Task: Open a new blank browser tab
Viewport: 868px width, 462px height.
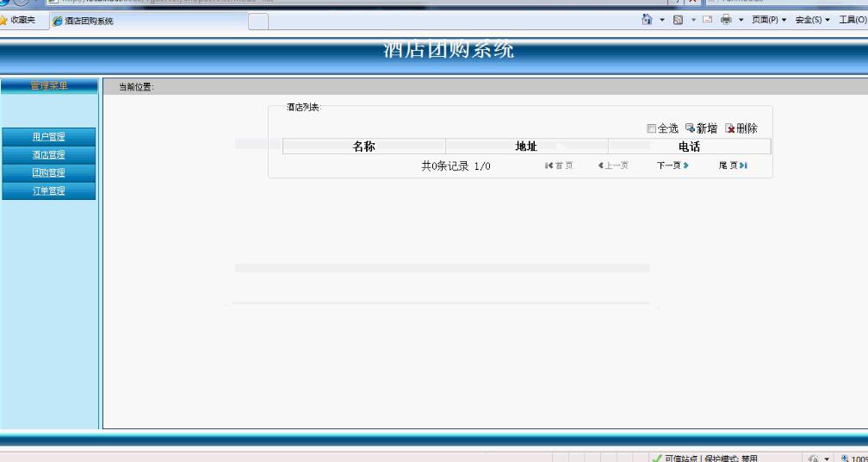Action: tap(258, 22)
